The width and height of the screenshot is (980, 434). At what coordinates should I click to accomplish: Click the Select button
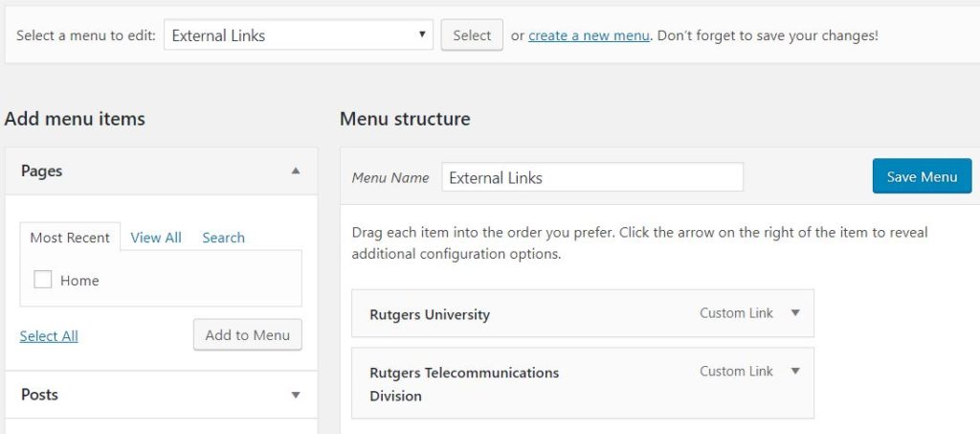tap(472, 35)
